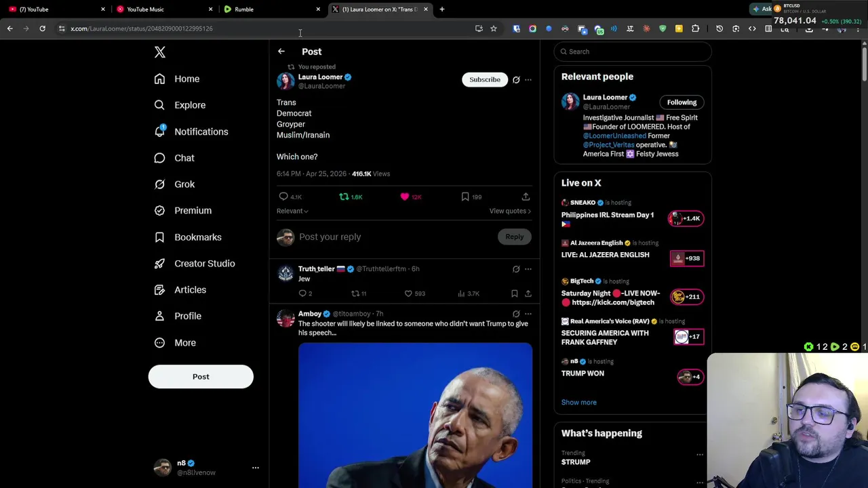
Task: Open Profile in the sidebar
Action: (177, 316)
